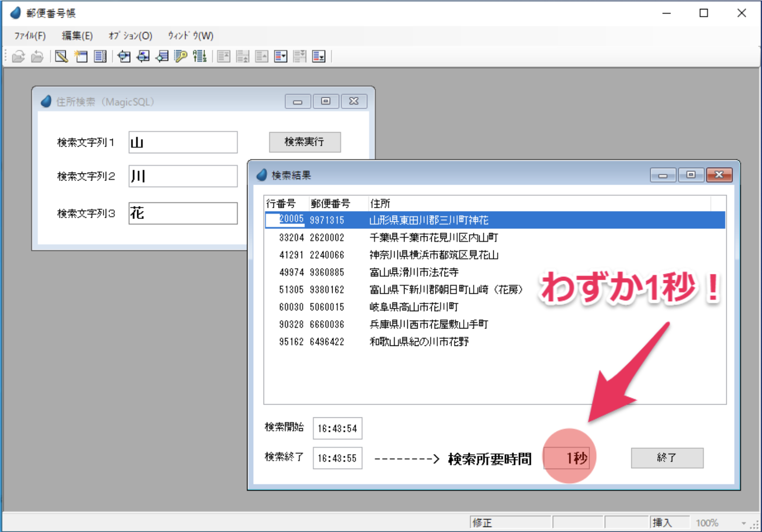762x532 pixels.
Task: Select the row 千葉県千葉市花見川区内山町
Action: pos(433,238)
